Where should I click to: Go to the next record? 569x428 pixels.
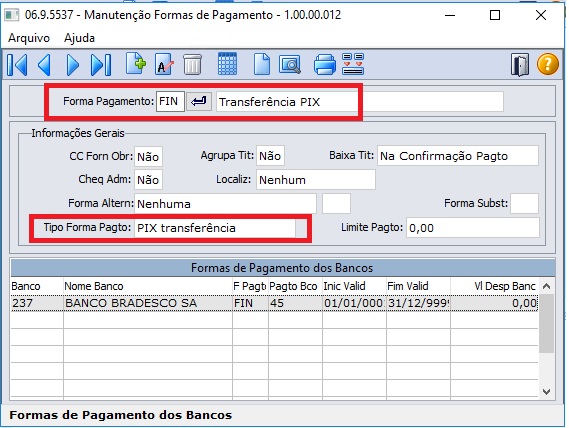tap(73, 65)
